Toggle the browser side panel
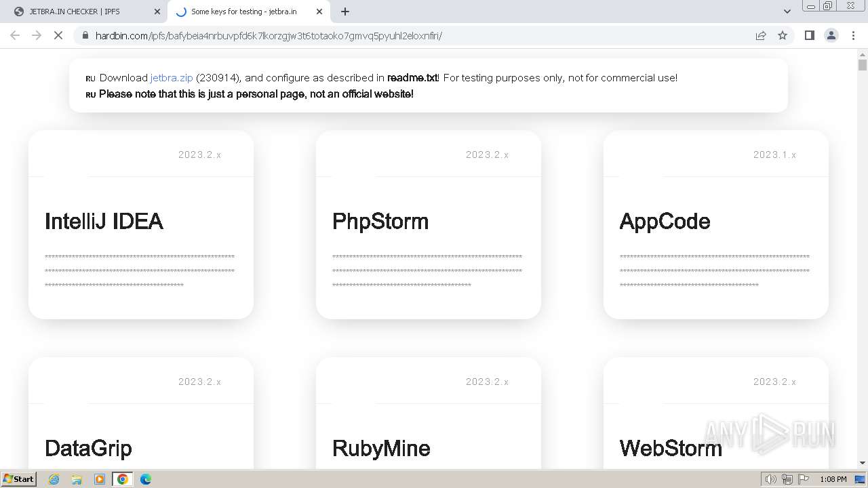 coord(809,35)
